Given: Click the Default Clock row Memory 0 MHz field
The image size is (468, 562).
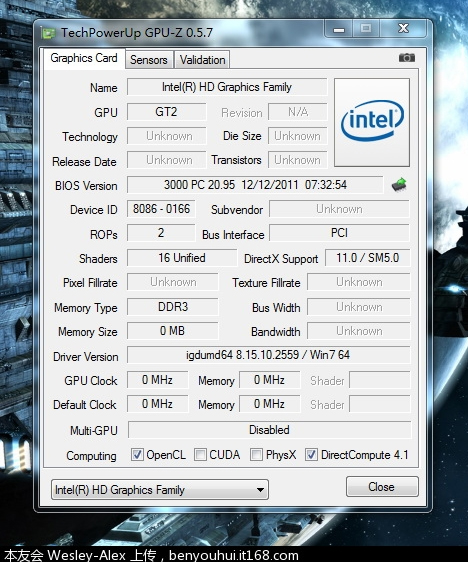Looking at the screenshot, I should coord(269,404).
